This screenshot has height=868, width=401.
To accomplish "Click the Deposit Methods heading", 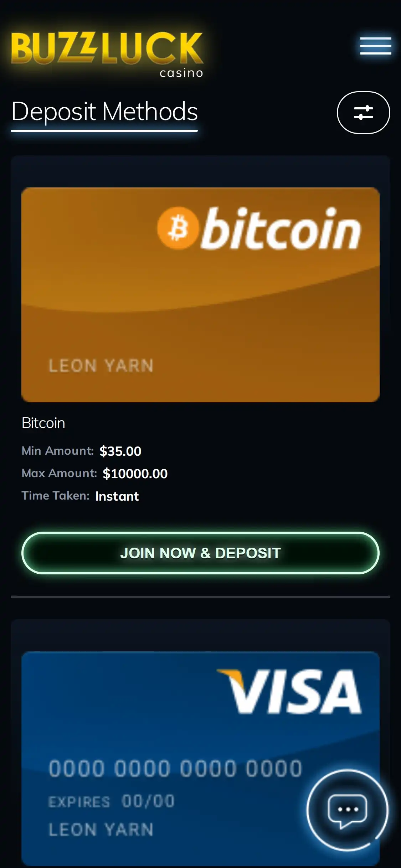I will click(x=104, y=112).
